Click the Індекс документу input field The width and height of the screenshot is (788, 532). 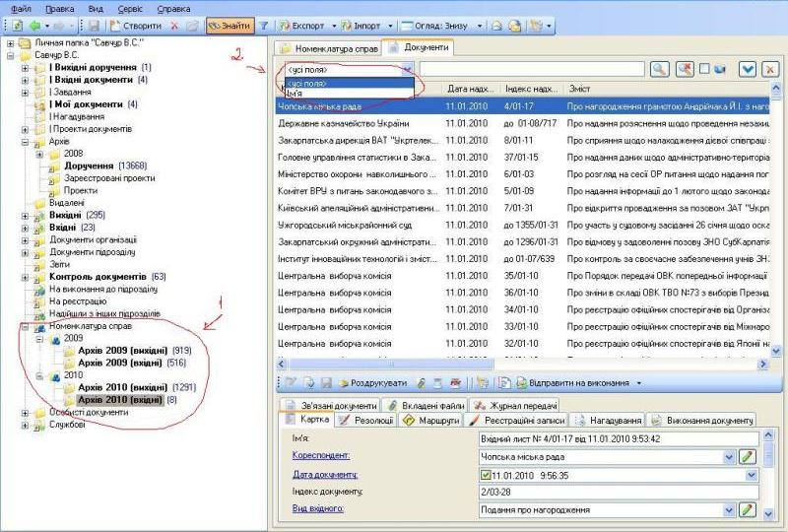619,493
